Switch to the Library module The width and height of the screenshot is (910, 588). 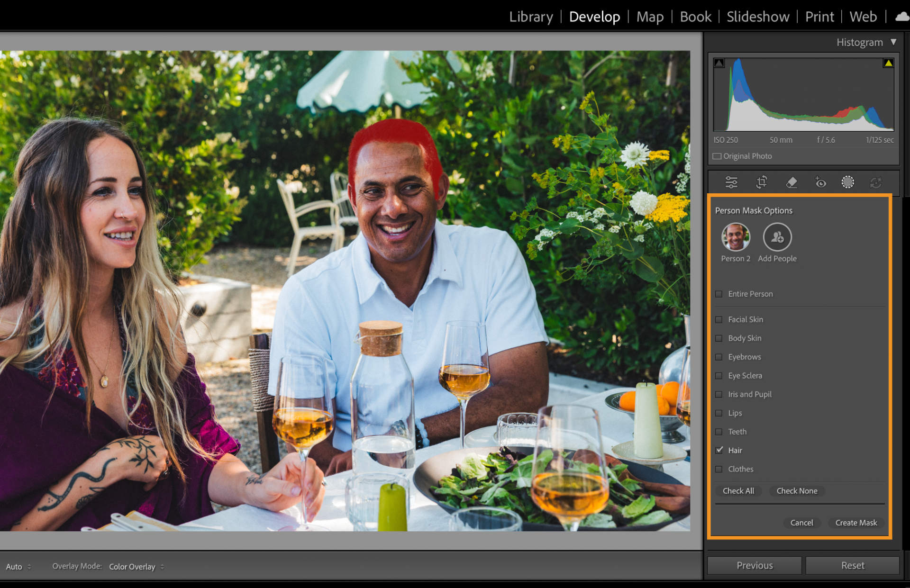click(531, 17)
